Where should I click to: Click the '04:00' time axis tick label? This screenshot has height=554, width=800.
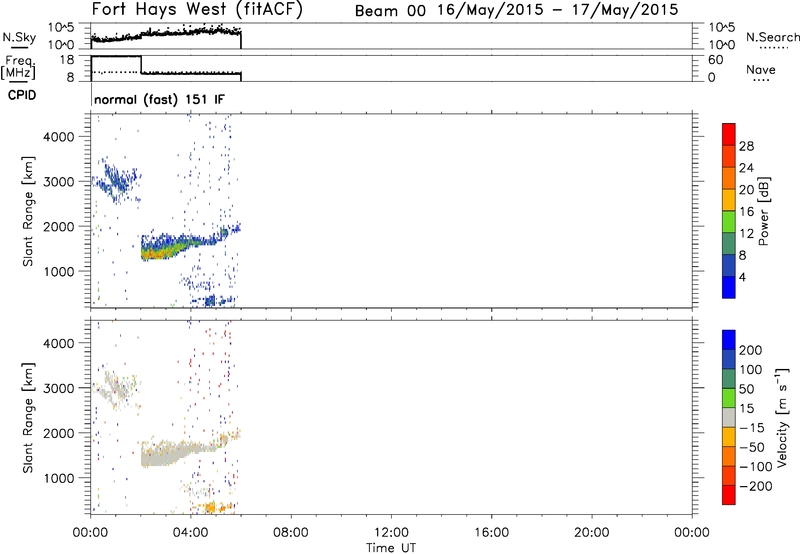[191, 533]
